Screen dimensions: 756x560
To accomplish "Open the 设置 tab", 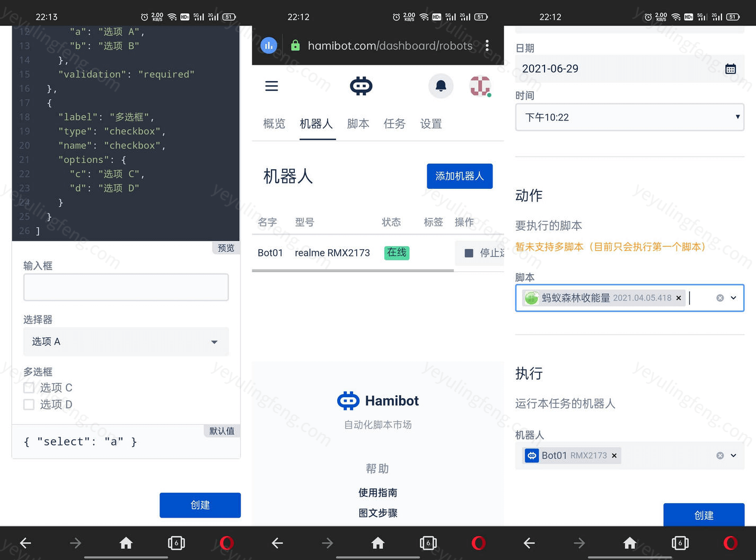I will (x=431, y=124).
